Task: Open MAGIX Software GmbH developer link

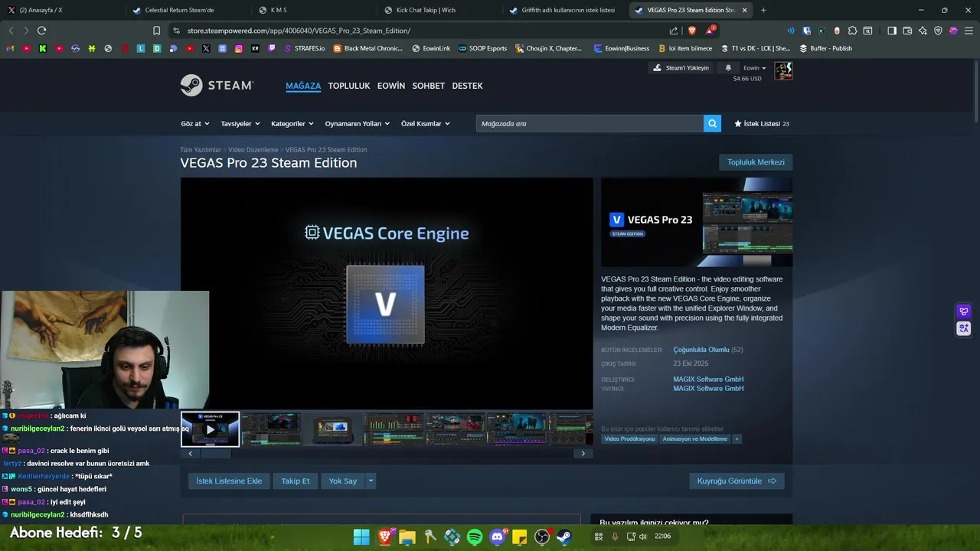Action: [x=708, y=379]
